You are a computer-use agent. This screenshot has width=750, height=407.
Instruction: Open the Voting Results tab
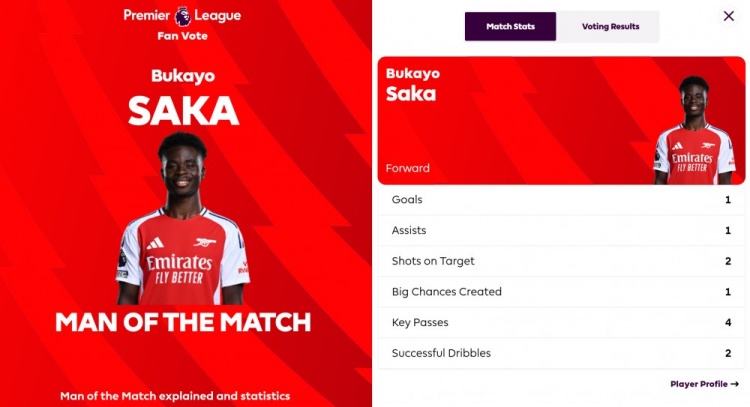(609, 27)
